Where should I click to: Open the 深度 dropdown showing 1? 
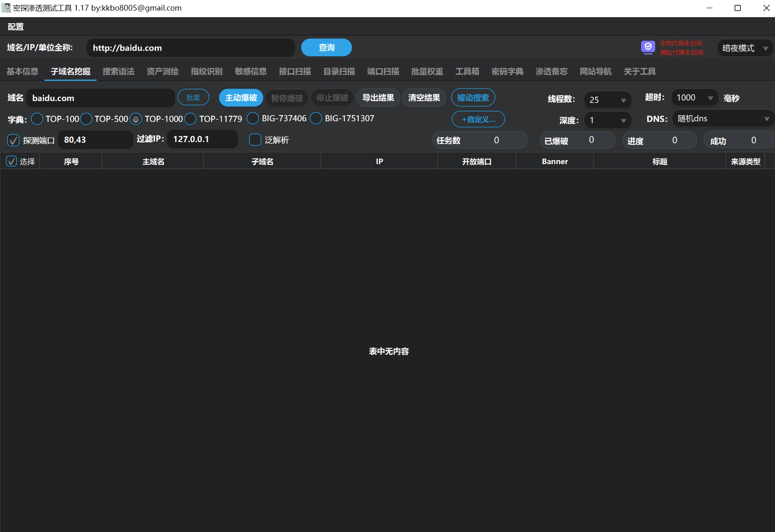click(608, 120)
